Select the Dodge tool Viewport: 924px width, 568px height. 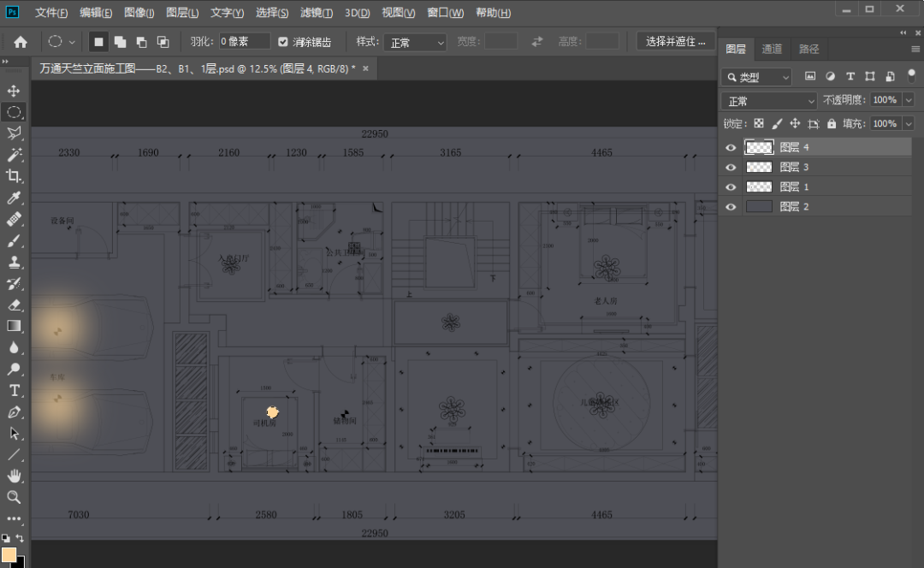[x=14, y=369]
